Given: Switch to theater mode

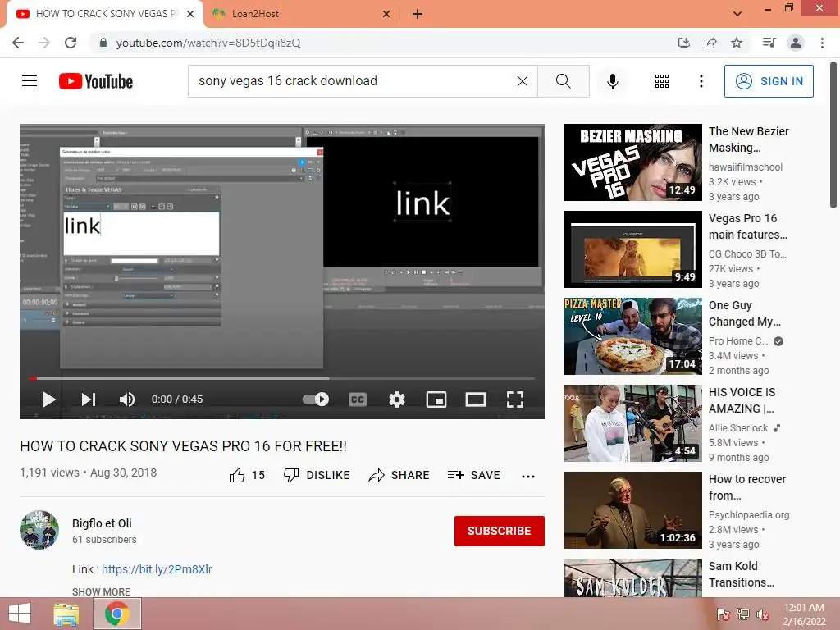Looking at the screenshot, I should [x=475, y=399].
